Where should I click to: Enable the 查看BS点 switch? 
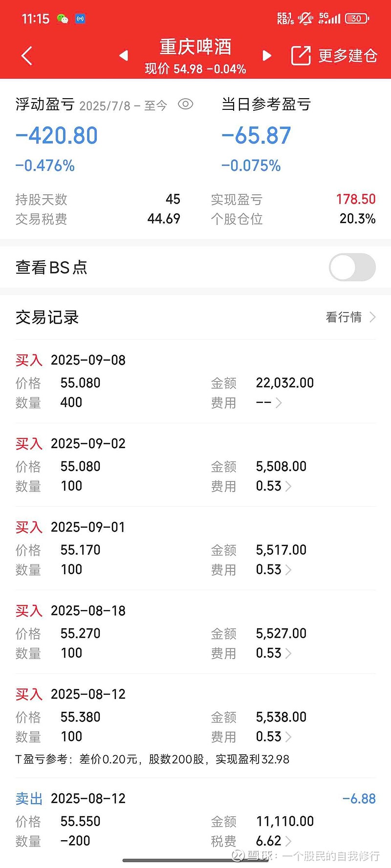click(352, 267)
